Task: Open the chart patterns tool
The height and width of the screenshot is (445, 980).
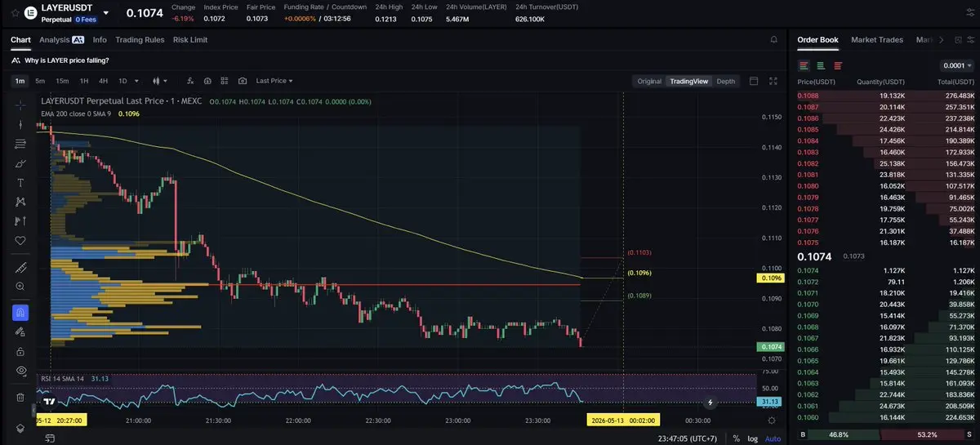Action: coord(20,202)
